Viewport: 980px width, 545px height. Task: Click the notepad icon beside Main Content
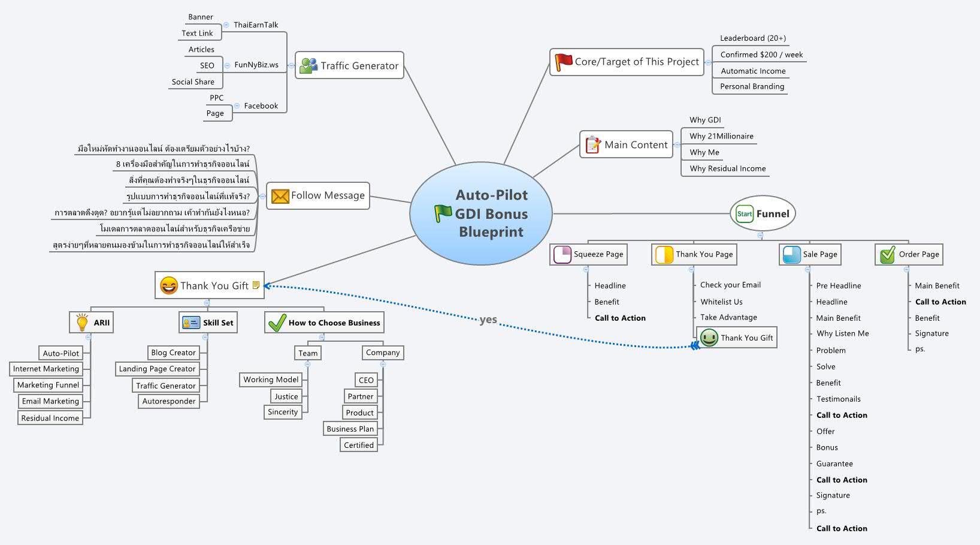[592, 144]
